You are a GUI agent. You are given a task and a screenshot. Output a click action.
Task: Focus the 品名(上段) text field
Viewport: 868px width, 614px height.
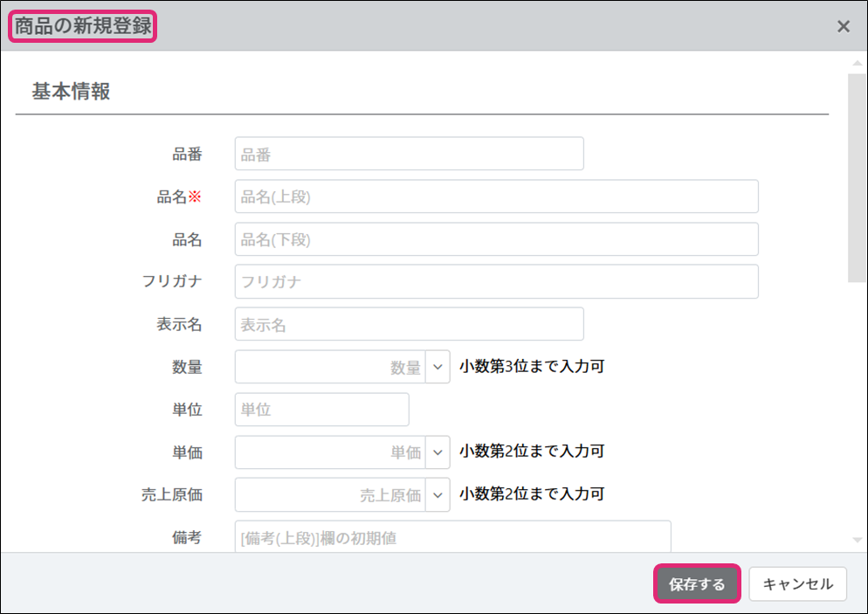[497, 197]
